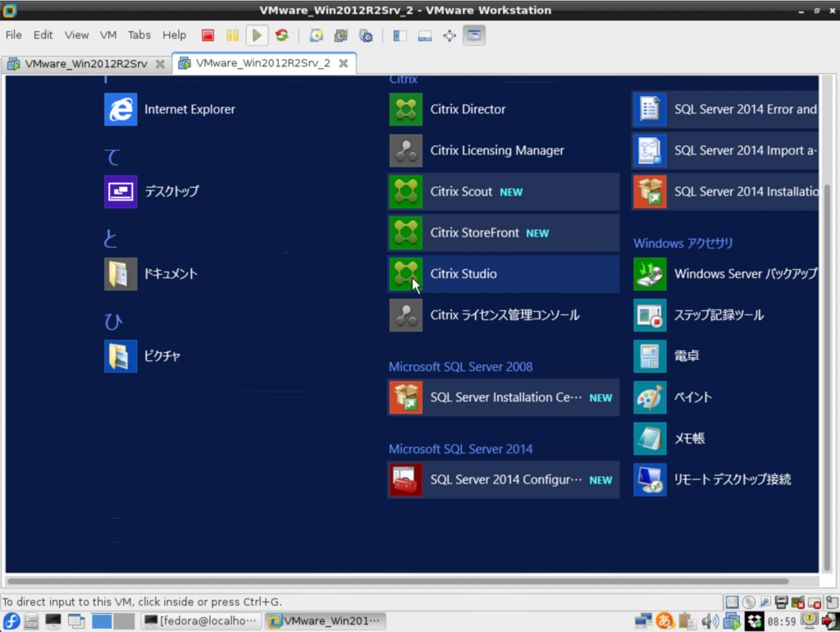Click the あ input method tray icon
840x632 pixels.
click(x=664, y=621)
